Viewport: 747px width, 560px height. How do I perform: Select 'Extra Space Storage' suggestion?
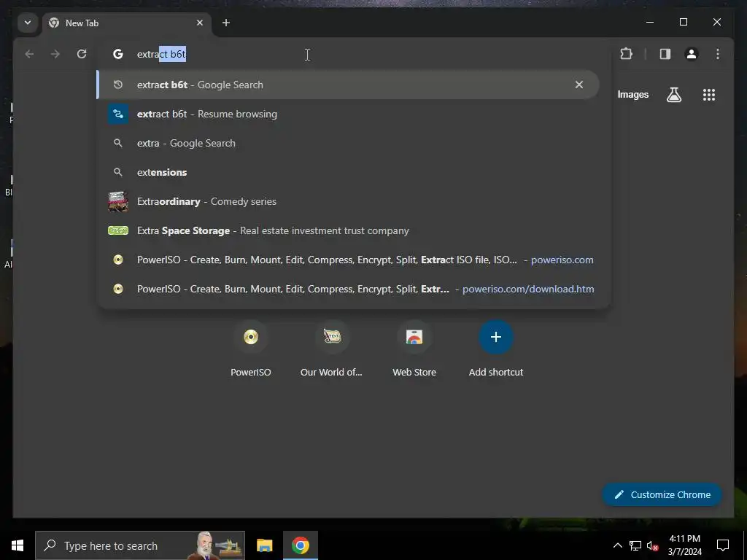tap(348, 231)
